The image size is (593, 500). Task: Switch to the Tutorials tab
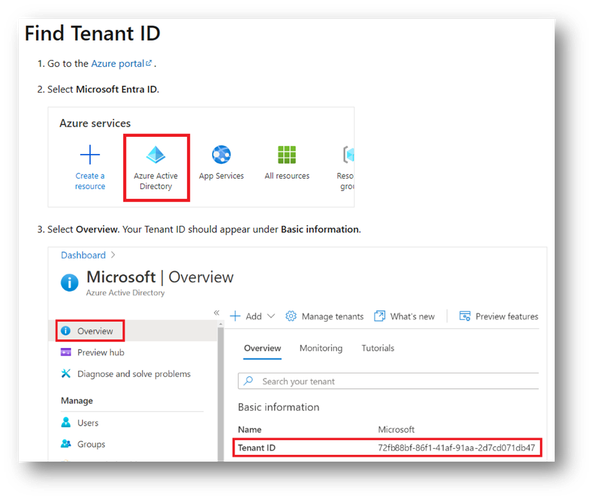point(377,348)
